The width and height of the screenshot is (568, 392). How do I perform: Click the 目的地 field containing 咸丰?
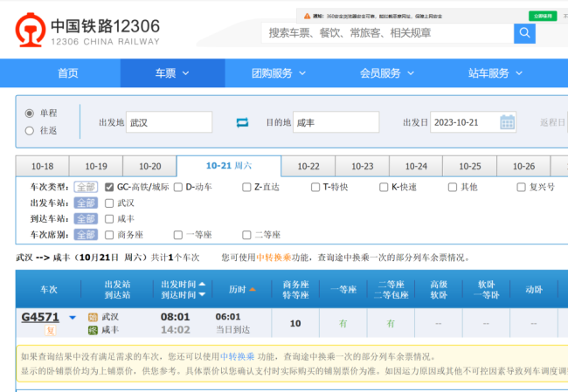click(336, 122)
